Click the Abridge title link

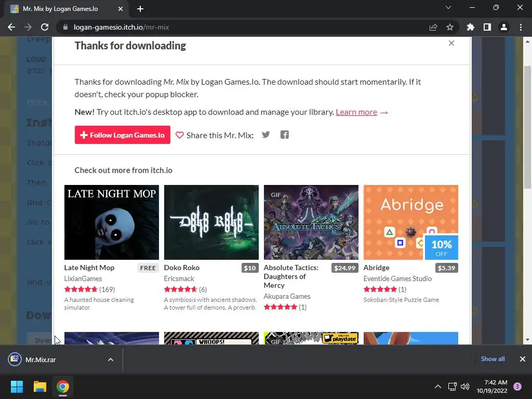click(x=376, y=268)
